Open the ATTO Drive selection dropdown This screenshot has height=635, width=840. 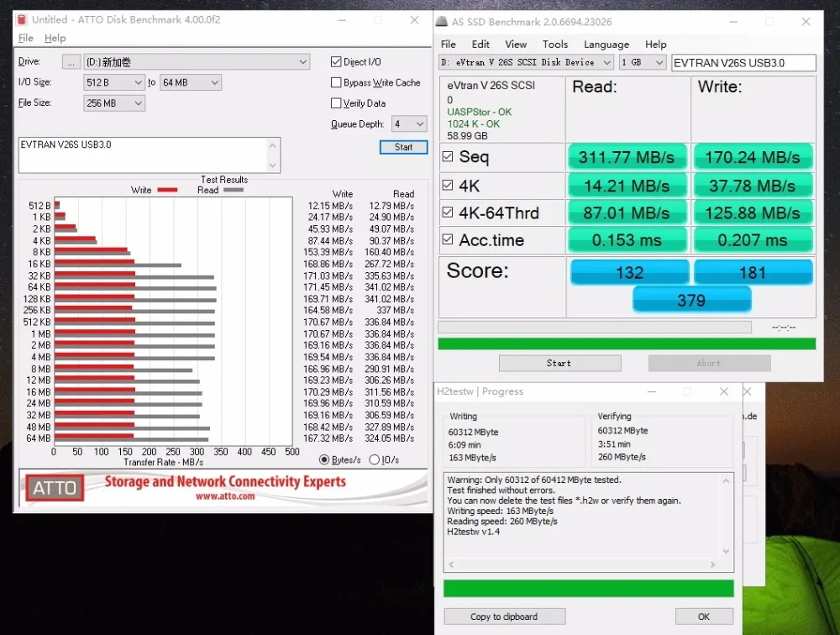click(x=197, y=62)
